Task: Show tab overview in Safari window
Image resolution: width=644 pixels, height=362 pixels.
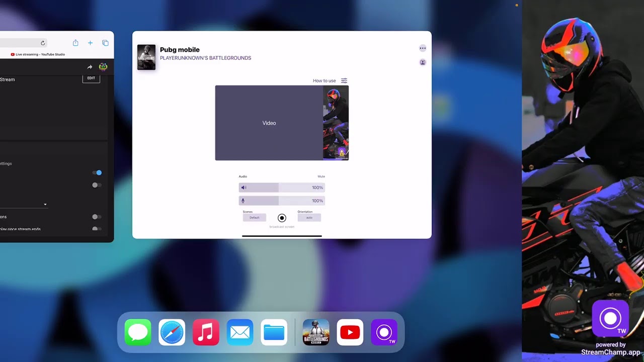Action: click(105, 43)
